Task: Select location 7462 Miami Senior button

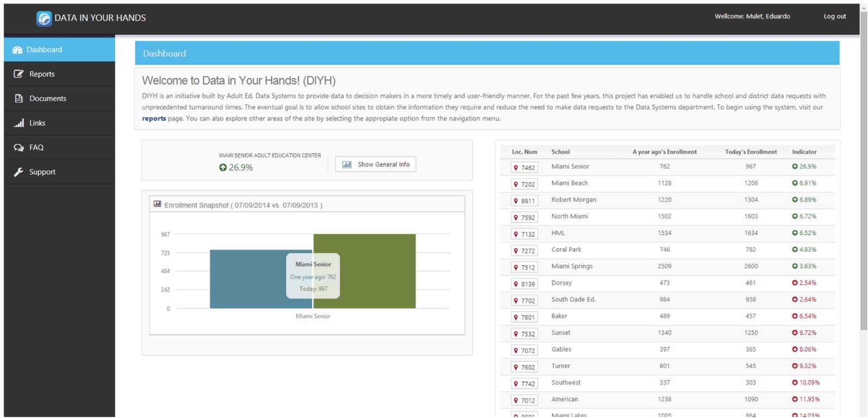Action: (524, 168)
